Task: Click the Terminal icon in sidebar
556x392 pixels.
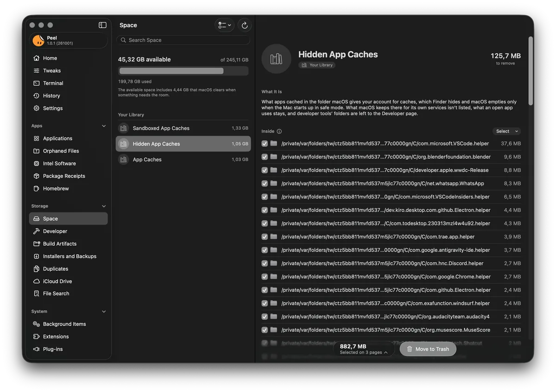Action: [37, 83]
